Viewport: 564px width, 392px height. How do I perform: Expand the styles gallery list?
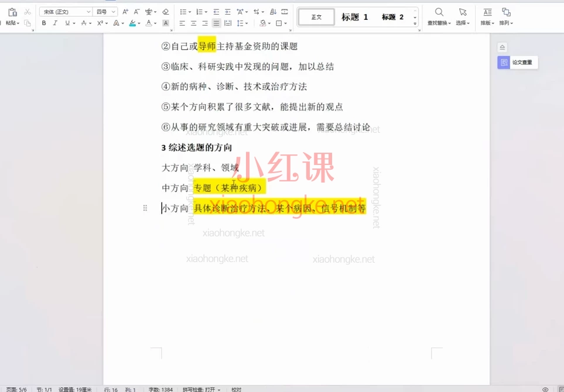coord(415,24)
